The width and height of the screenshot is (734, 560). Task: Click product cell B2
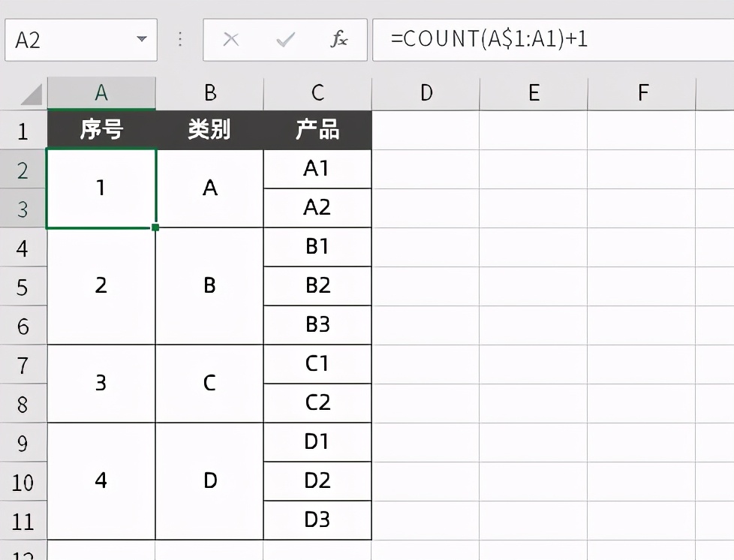coord(317,285)
